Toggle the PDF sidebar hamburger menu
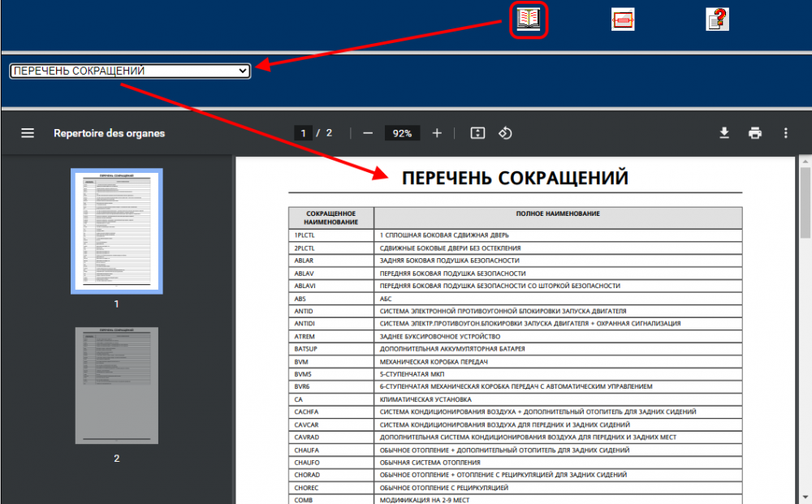812x504 pixels. click(x=28, y=133)
